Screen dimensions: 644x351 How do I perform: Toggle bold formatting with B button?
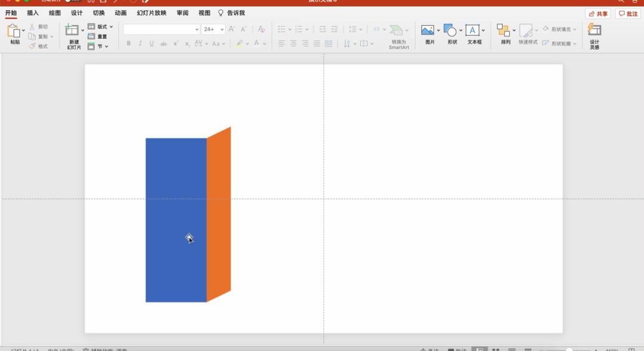click(x=128, y=44)
